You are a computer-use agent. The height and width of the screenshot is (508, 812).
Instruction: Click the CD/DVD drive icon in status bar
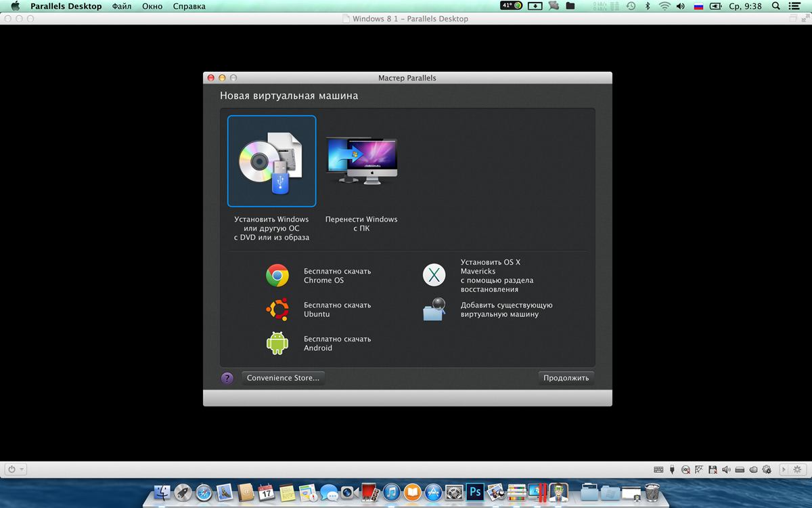(x=685, y=469)
